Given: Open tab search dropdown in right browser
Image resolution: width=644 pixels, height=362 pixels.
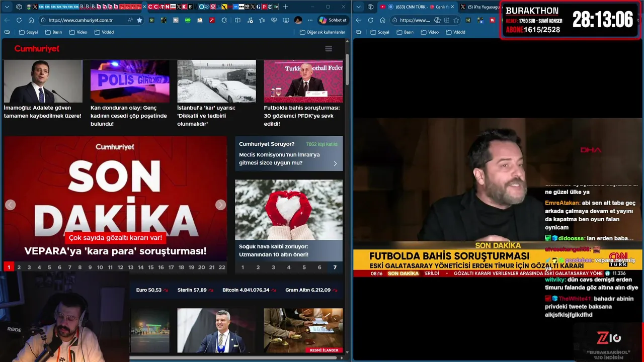Looking at the screenshot, I should click(359, 7).
